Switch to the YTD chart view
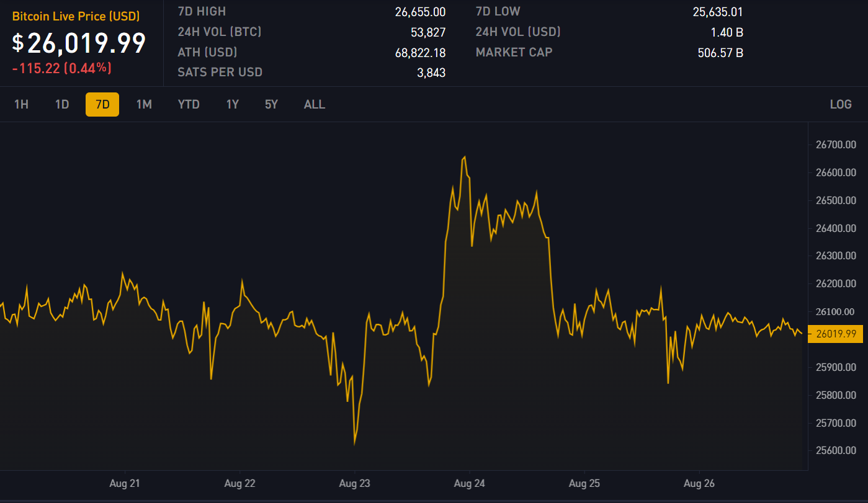Image resolution: width=868 pixels, height=503 pixels. (189, 104)
